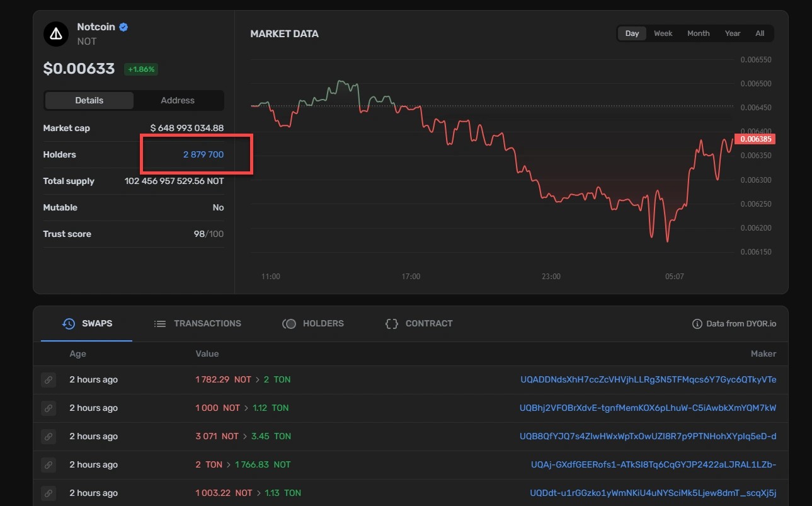
Task: Set chart range to Week
Action: [663, 33]
